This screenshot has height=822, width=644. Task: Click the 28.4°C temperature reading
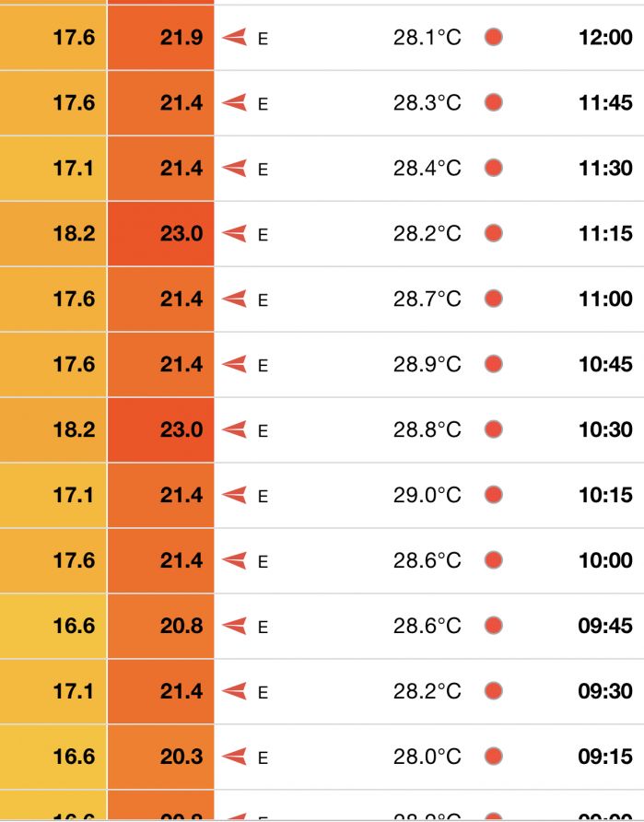[x=427, y=169]
